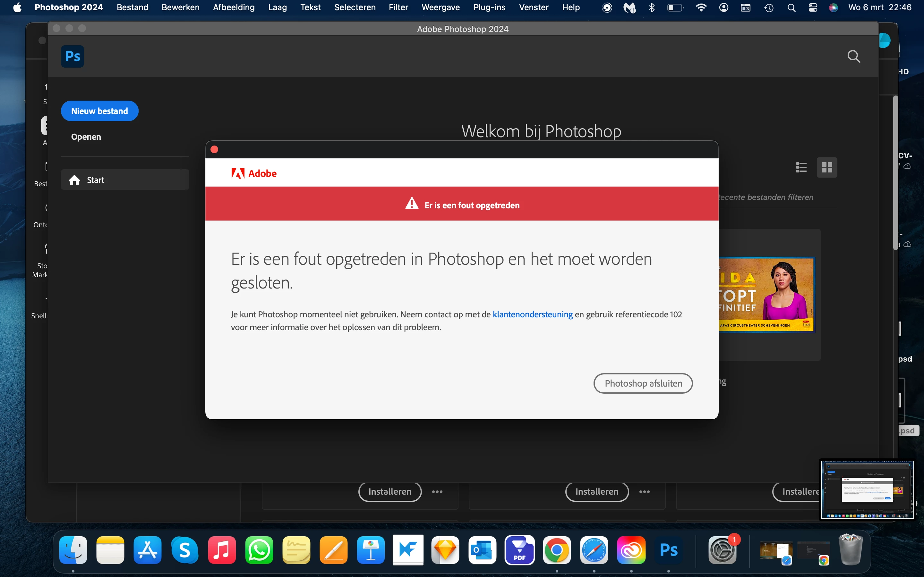Click the Photoshop afsluiten button
The height and width of the screenshot is (577, 924).
click(x=643, y=383)
